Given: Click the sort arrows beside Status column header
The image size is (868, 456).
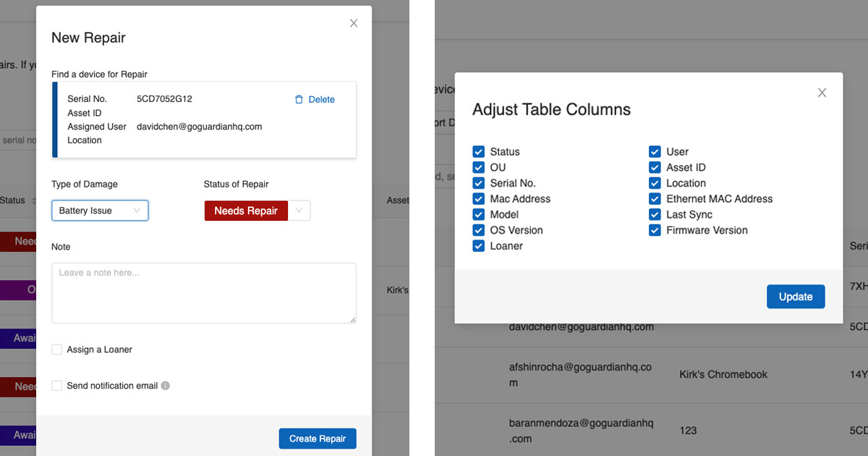Looking at the screenshot, I should pyautogui.click(x=33, y=200).
